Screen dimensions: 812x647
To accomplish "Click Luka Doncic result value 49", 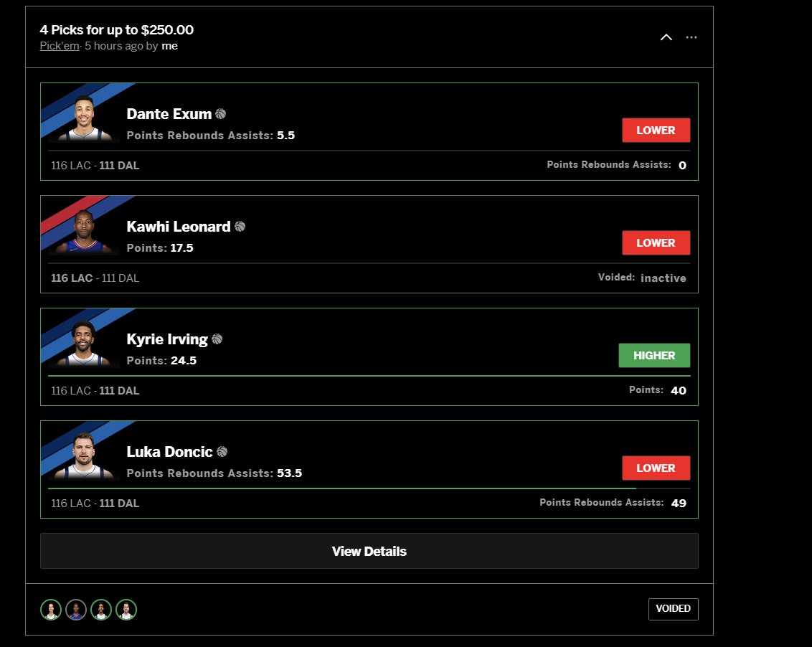I will 679,503.
